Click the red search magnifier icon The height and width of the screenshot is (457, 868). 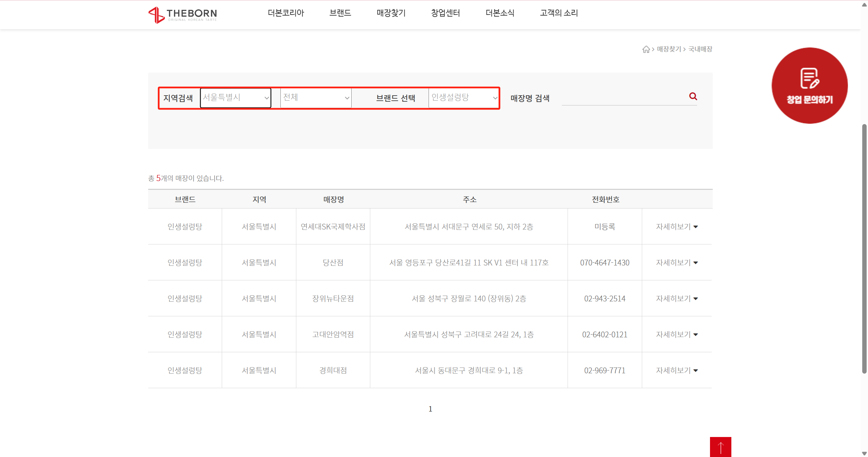click(693, 96)
